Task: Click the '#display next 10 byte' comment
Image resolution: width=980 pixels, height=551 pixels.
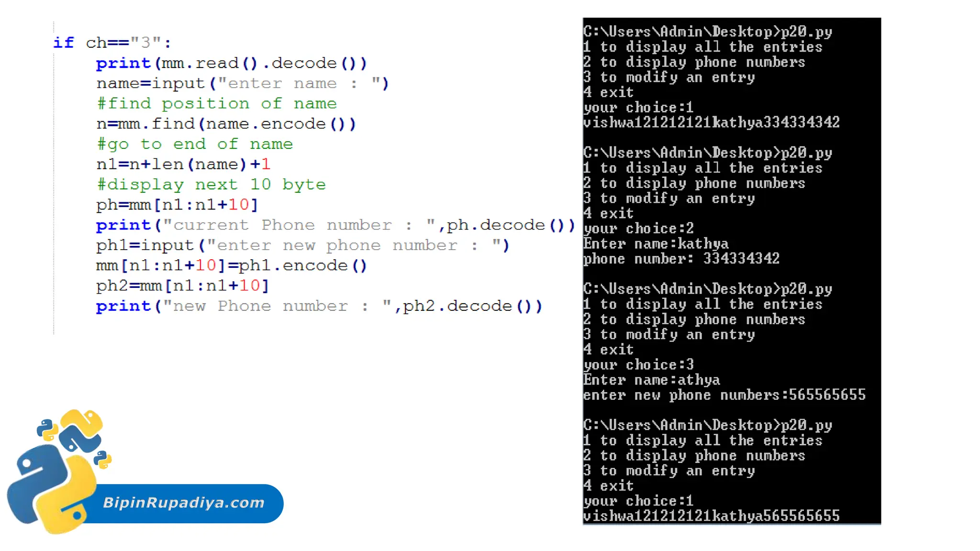Action: coord(211,185)
